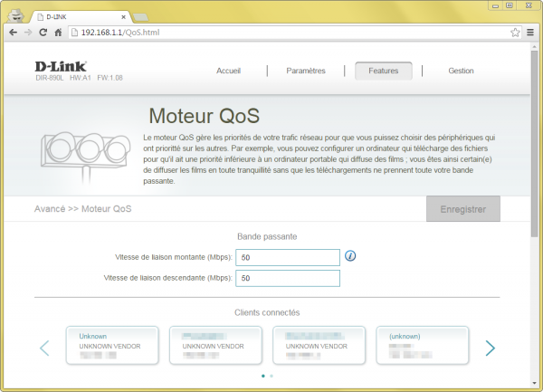
Task: Show previous connected clients with left arrow
Action: coord(44,348)
